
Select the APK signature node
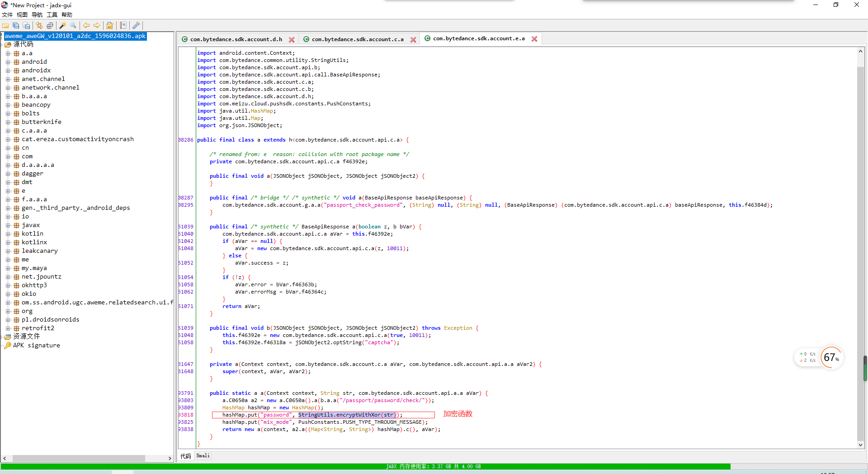(x=37, y=346)
